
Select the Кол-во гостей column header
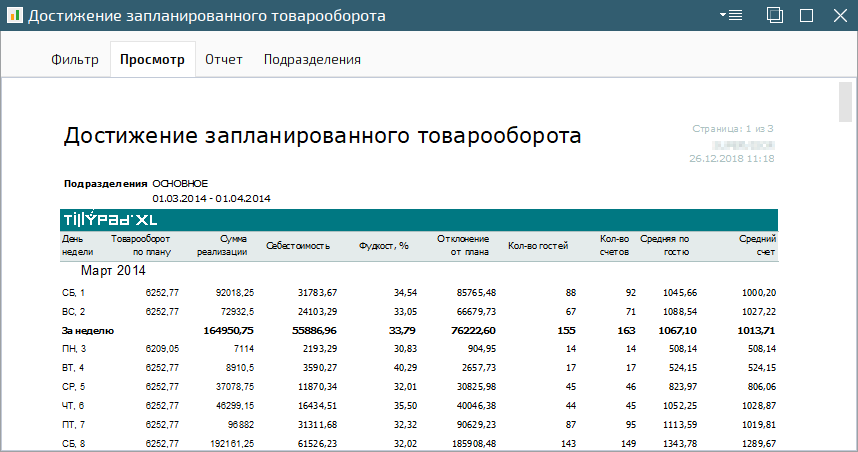point(537,245)
